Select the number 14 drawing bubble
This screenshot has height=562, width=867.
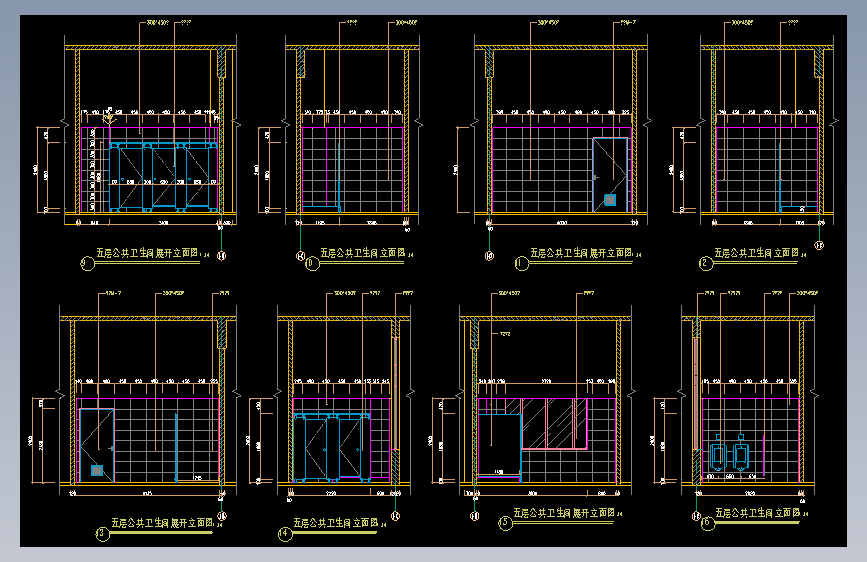click(x=285, y=534)
